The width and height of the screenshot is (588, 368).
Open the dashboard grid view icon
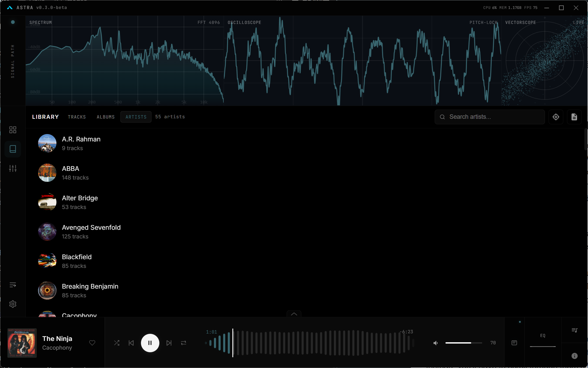click(13, 130)
